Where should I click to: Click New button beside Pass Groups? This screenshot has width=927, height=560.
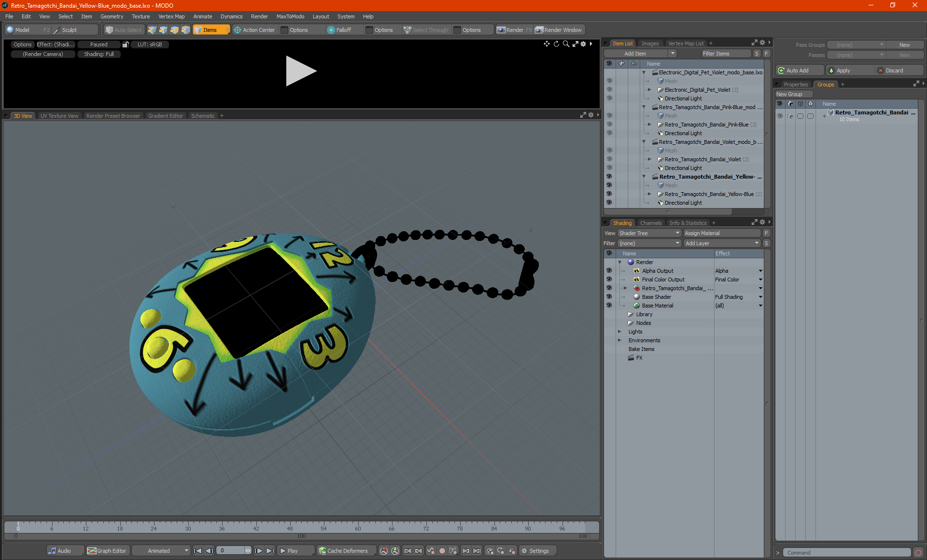pyautogui.click(x=904, y=45)
